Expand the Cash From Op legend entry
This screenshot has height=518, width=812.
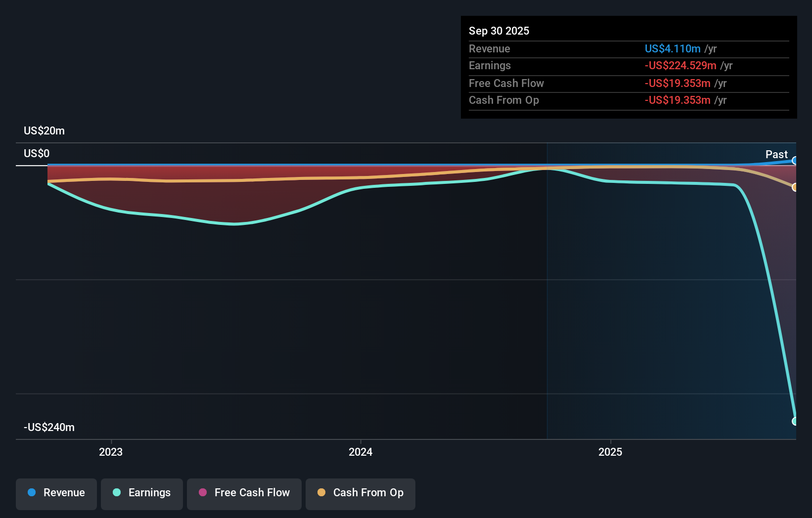(360, 493)
